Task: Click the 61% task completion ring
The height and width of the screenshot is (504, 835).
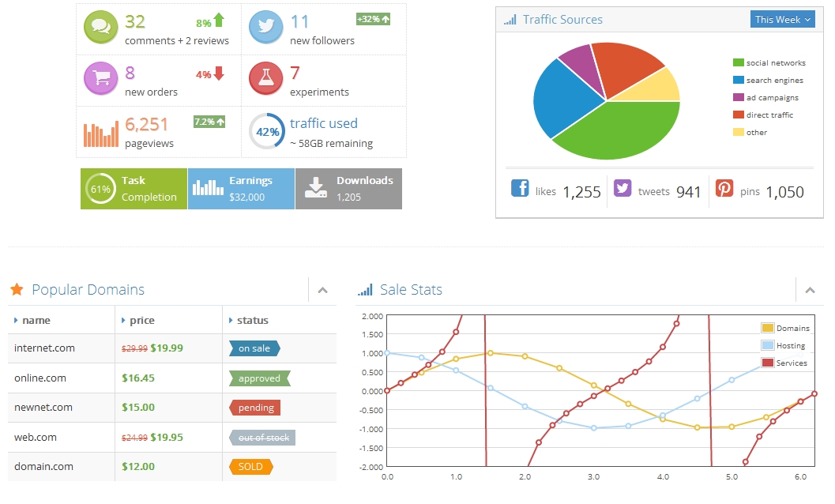Action: point(100,189)
